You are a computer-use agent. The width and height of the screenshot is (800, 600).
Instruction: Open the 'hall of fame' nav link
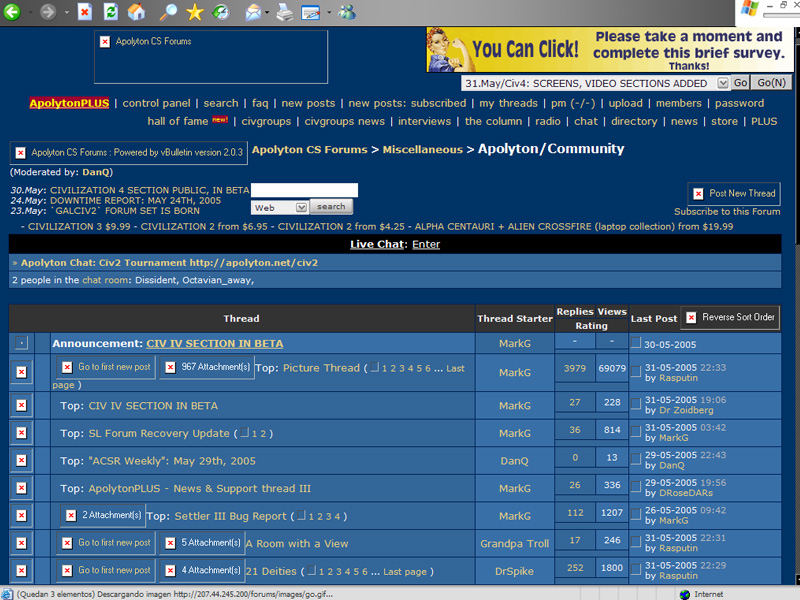(178, 121)
